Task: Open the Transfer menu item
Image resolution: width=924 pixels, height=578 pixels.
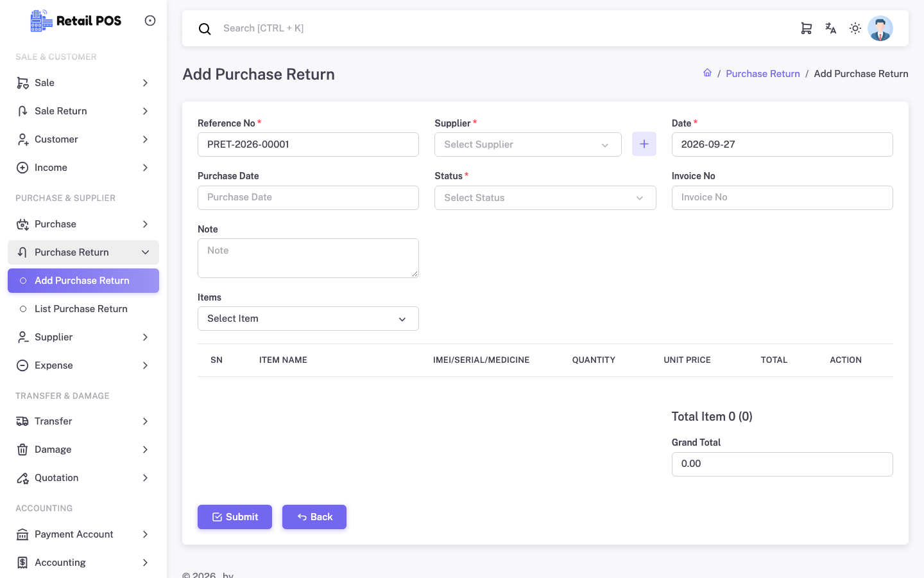Action: coord(83,421)
